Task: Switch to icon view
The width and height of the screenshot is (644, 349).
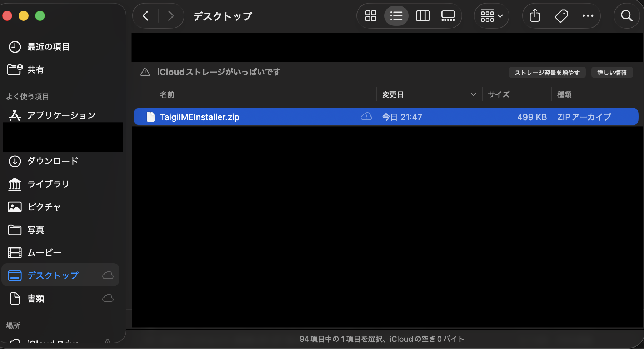Action: pyautogui.click(x=370, y=16)
